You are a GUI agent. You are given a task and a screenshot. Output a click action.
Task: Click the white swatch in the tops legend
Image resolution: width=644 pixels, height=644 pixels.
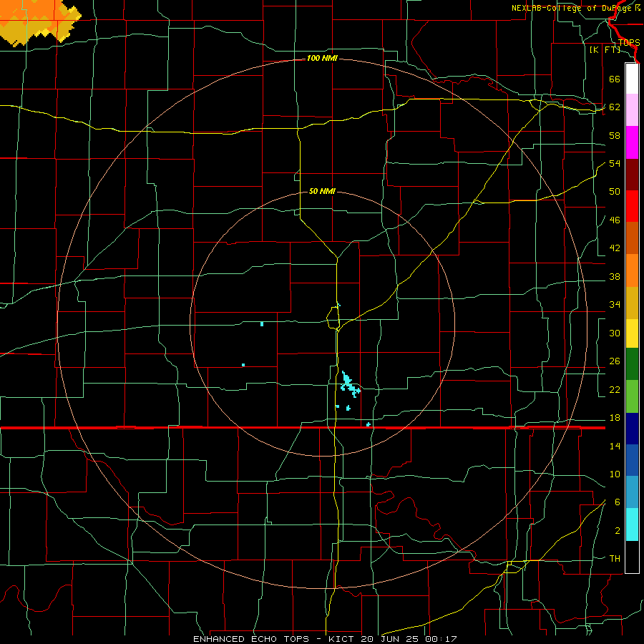coord(632,79)
